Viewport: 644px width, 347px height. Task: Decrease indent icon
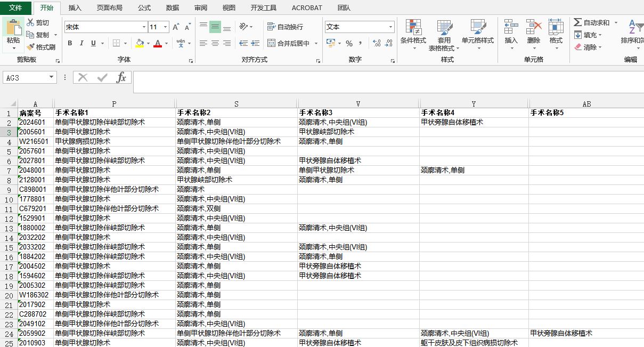pos(243,43)
